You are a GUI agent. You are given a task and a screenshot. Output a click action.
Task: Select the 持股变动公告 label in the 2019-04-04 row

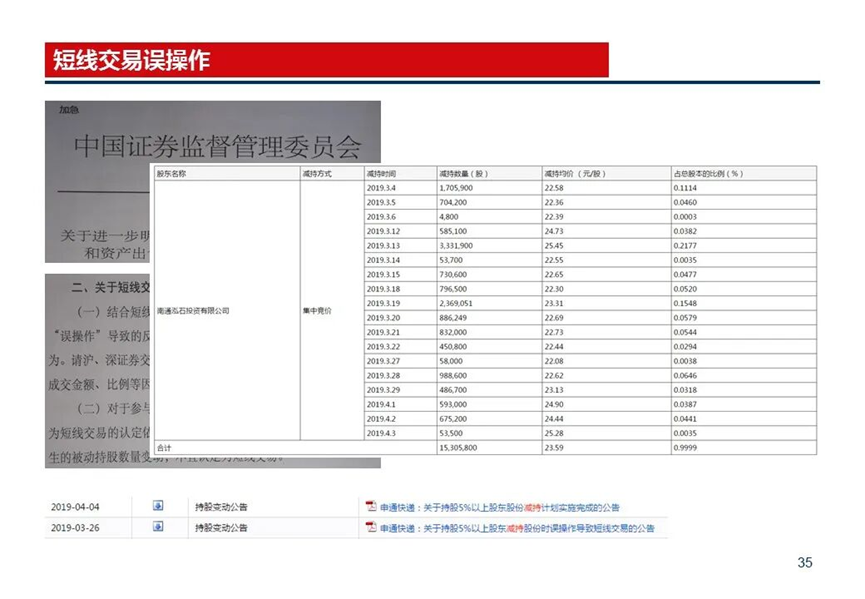tap(221, 507)
